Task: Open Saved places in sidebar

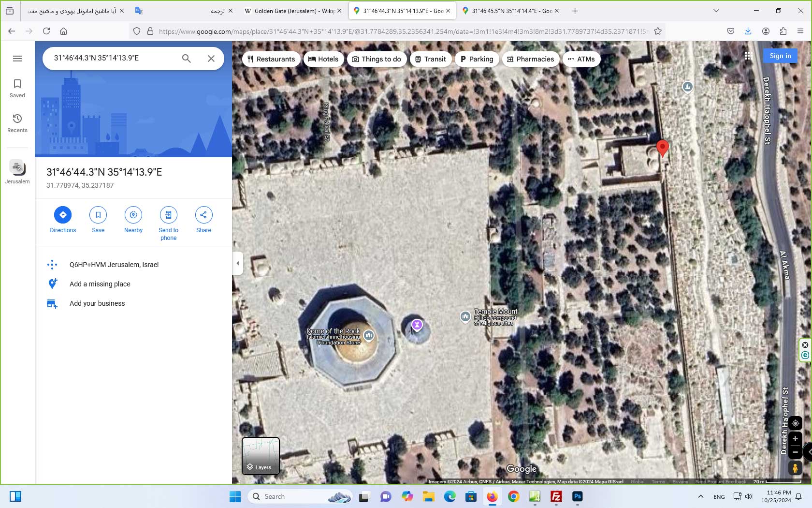Action: pyautogui.click(x=17, y=88)
